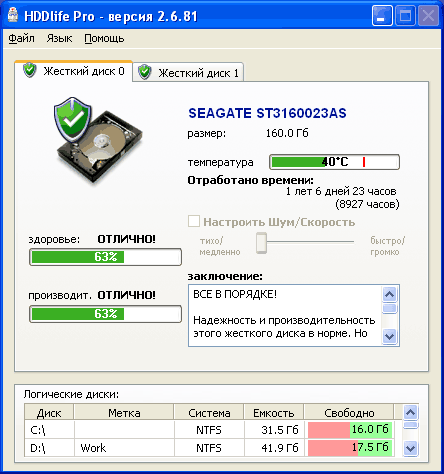This screenshot has width=444, height=474.
Task: Switch to the Жесткий диск 1 tab
Action: pos(188,72)
